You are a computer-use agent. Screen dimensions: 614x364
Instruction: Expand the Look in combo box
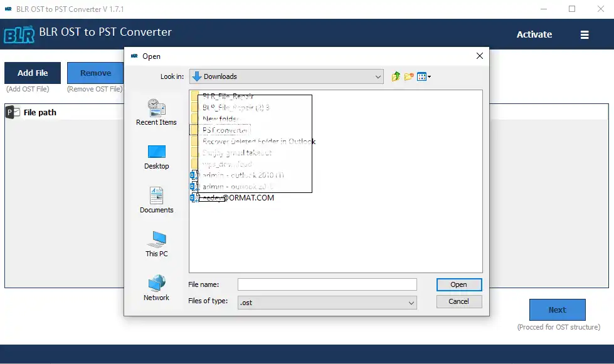378,76
